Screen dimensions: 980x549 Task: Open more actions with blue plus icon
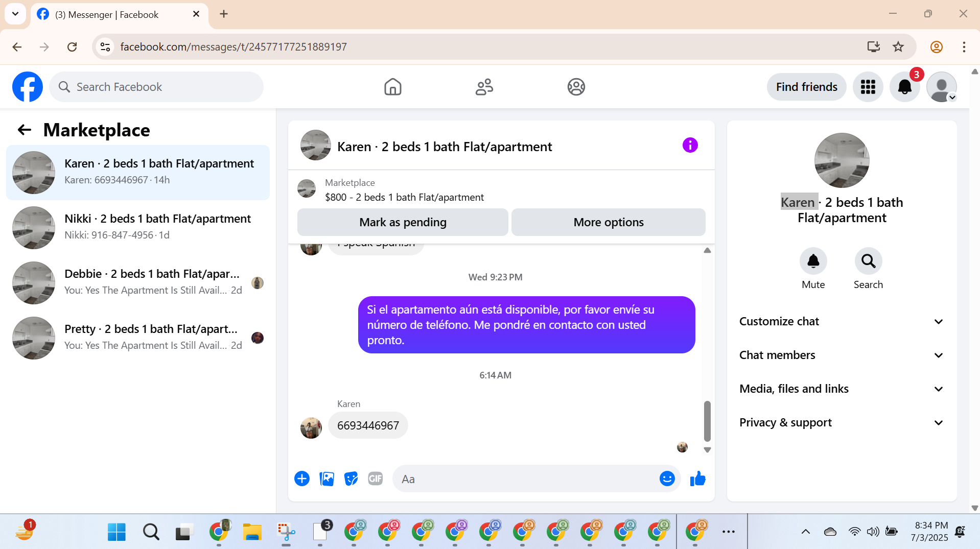tap(302, 479)
